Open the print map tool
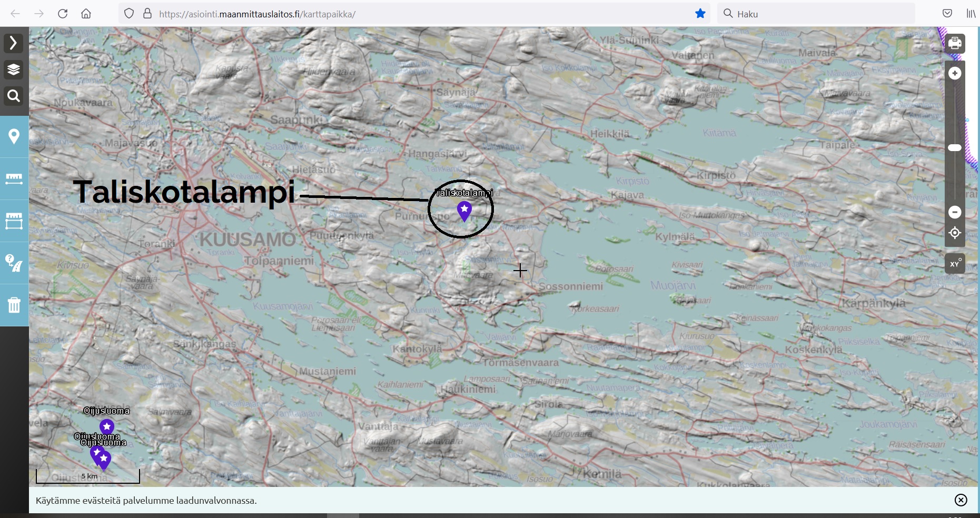Image resolution: width=980 pixels, height=518 pixels. click(955, 43)
